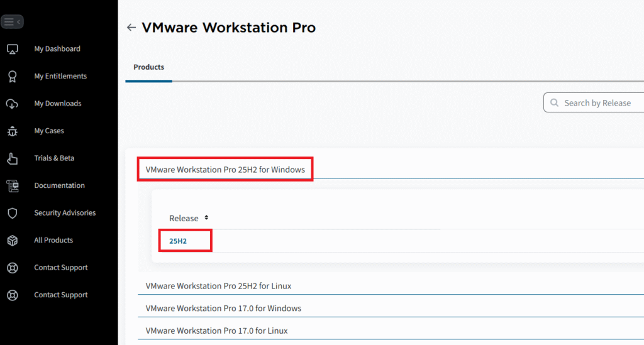
Task: Collapse the Workstation Pro 25H2 for Windows section
Action: pos(225,170)
